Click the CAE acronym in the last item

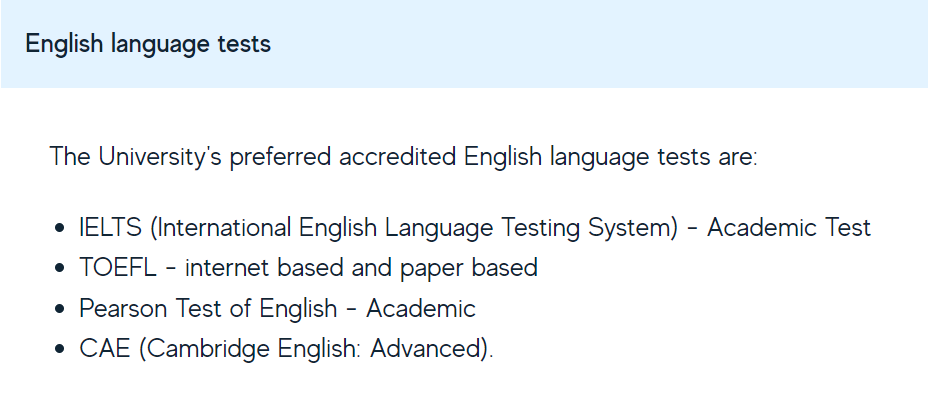click(x=105, y=349)
